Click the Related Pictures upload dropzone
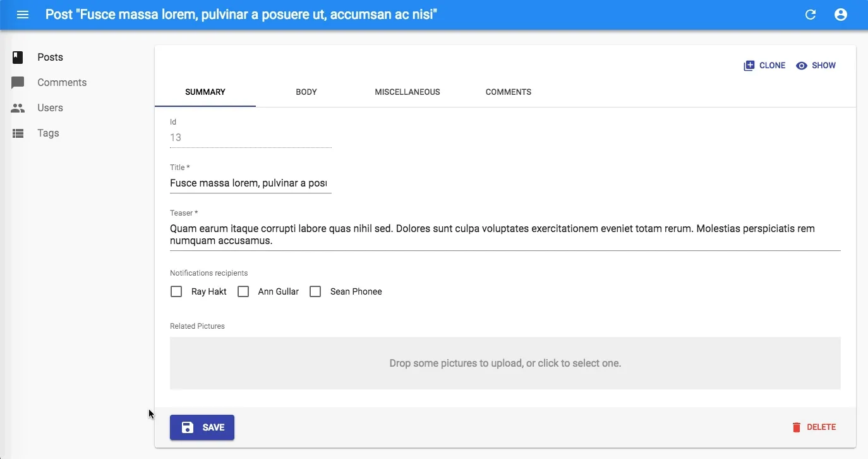Image resolution: width=868 pixels, height=459 pixels. coord(505,363)
